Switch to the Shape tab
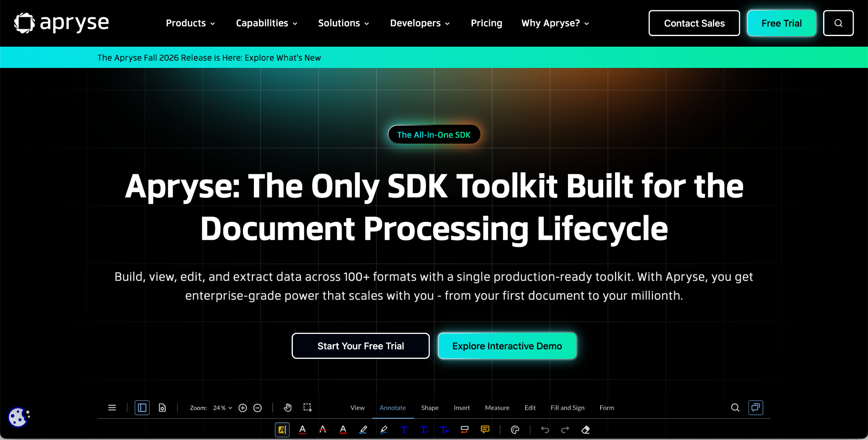This screenshot has height=440, width=868. tap(430, 408)
